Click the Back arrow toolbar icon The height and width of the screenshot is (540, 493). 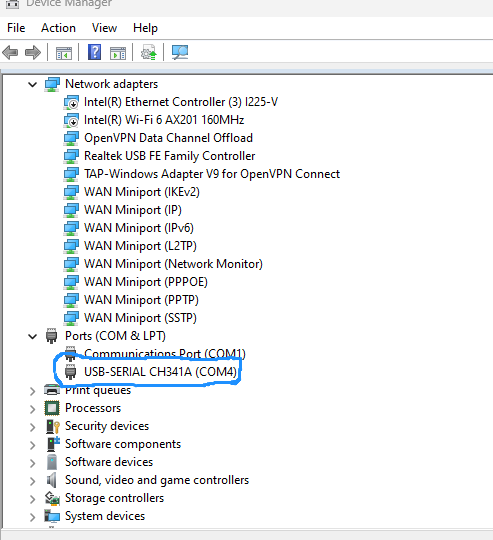click(x=10, y=53)
